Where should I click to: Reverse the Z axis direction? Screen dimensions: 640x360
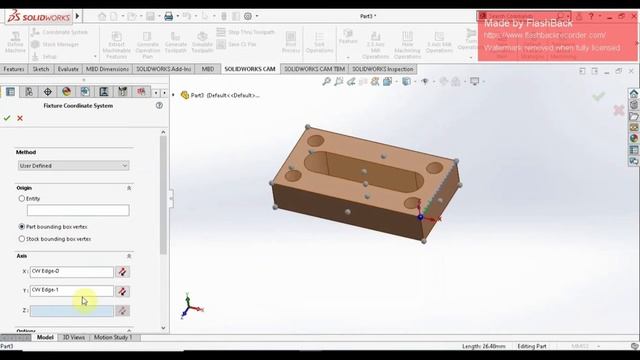[x=122, y=311]
